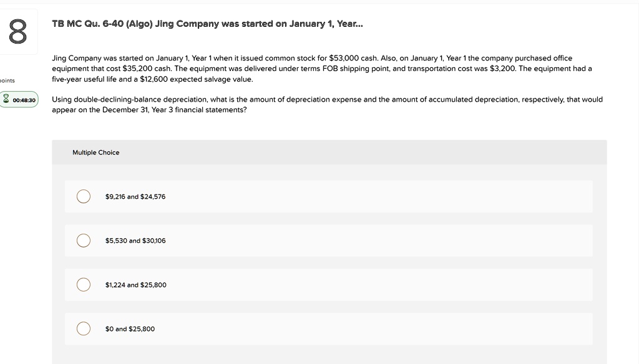
Task: Click the '$1,224 and $25,800' answer text
Action: [x=135, y=285]
